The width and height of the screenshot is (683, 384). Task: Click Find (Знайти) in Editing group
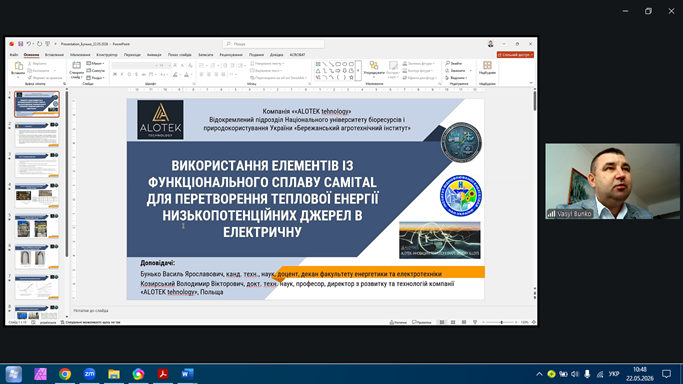tap(453, 63)
